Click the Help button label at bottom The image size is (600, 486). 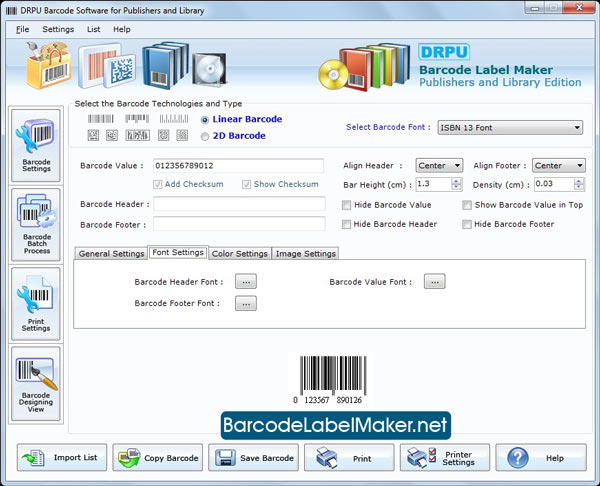tap(554, 458)
